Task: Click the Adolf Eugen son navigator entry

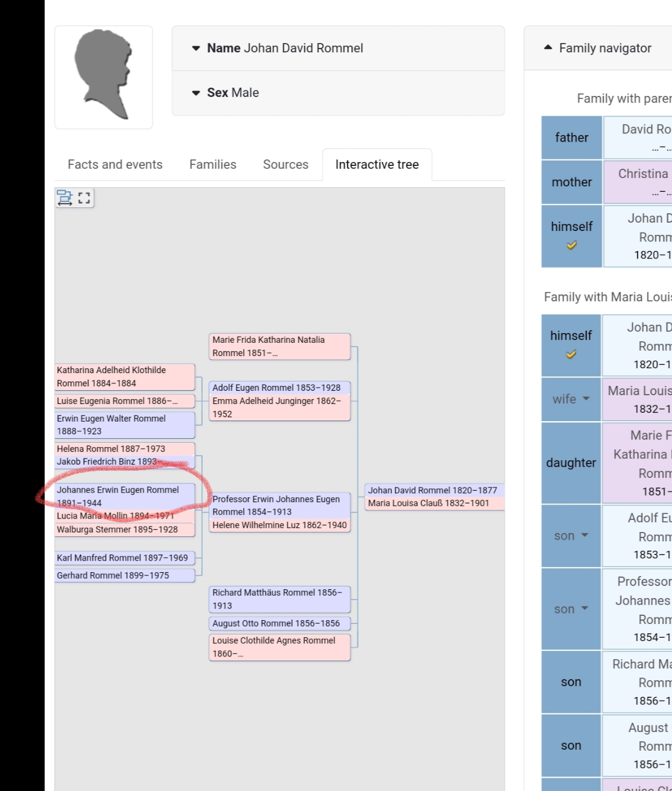Action: [637, 536]
